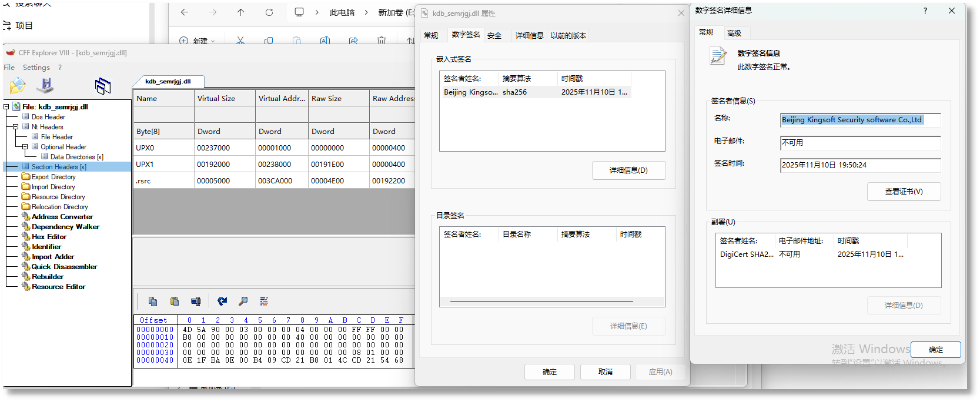Open the Rebuilder tool
The image size is (980, 402).
point(48,277)
